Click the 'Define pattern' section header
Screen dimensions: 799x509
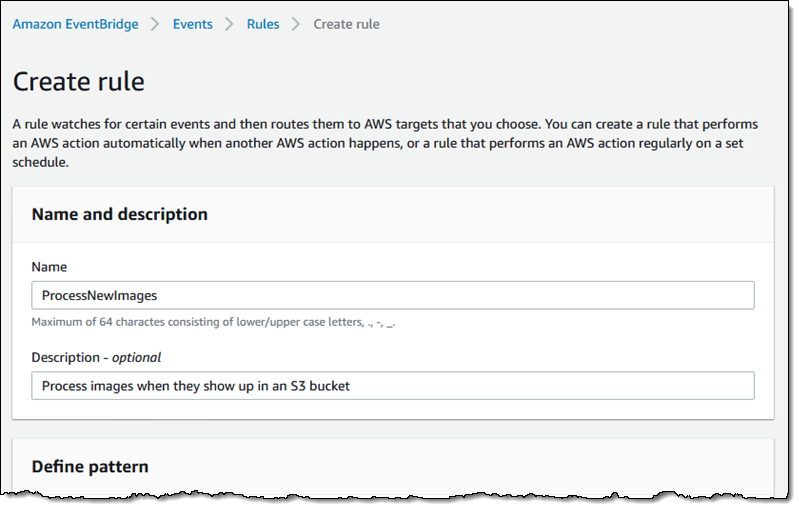click(x=90, y=466)
